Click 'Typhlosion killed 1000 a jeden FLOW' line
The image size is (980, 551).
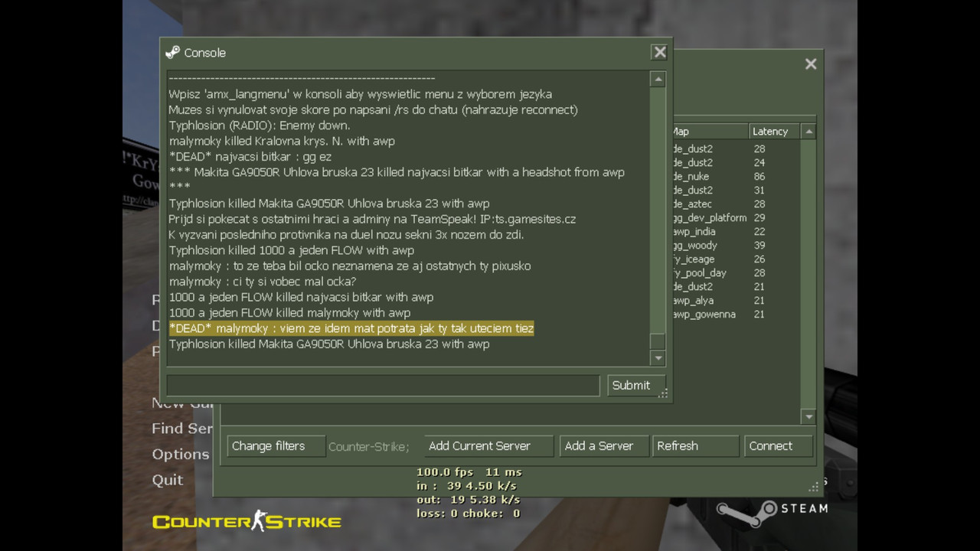coord(292,250)
